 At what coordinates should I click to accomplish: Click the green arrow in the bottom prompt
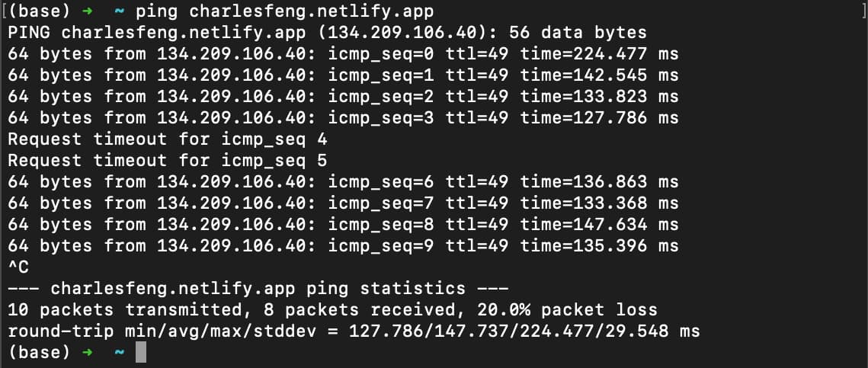[x=87, y=352]
